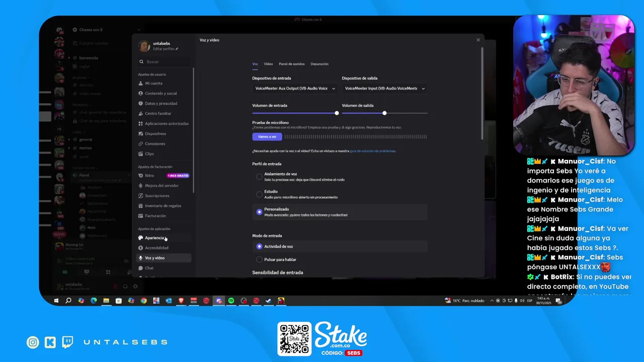Click the settings content scrollbar
This screenshot has height=362, width=644.
(482, 94)
